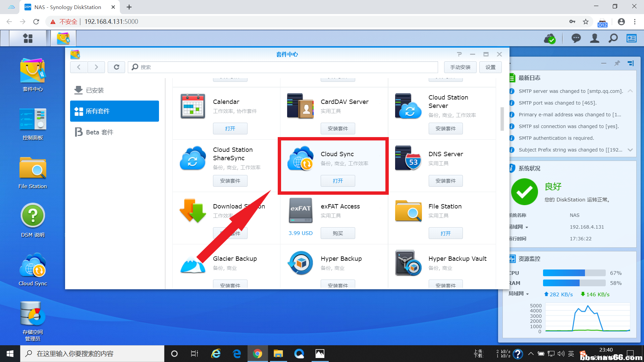Viewport: 644px width, 362px height.
Task: Open DSM Help desktop icon
Action: [x=33, y=216]
